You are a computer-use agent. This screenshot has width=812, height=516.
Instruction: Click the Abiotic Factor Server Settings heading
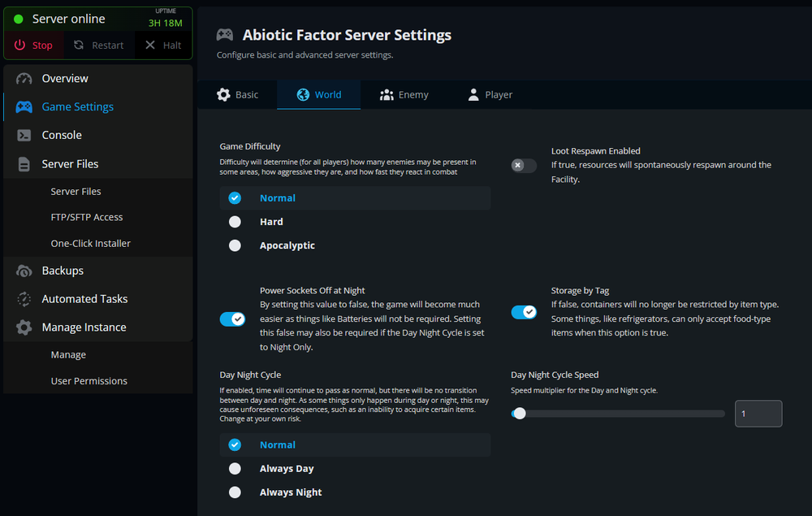point(347,35)
